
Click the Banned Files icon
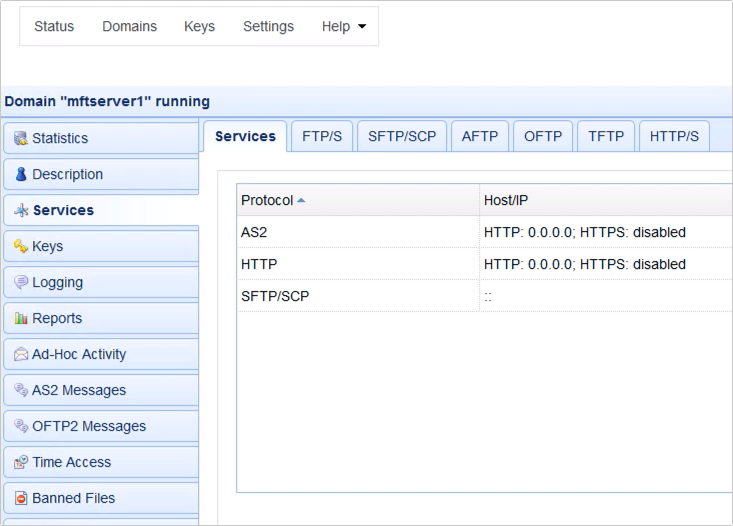[x=20, y=499]
